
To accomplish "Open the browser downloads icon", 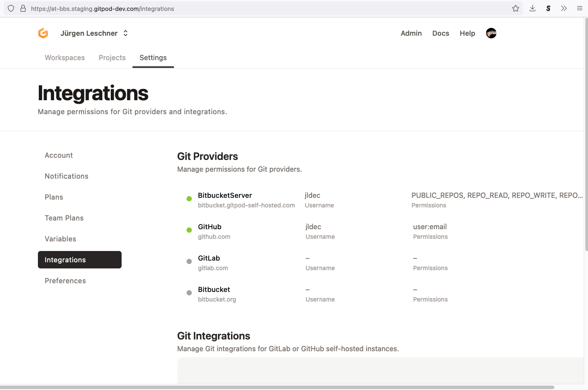I will 532,8.
